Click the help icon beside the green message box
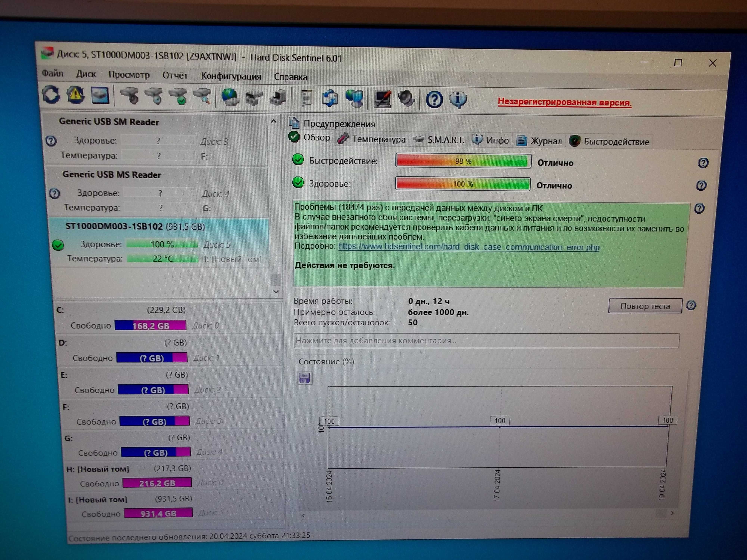This screenshot has width=747, height=560. pos(699,208)
